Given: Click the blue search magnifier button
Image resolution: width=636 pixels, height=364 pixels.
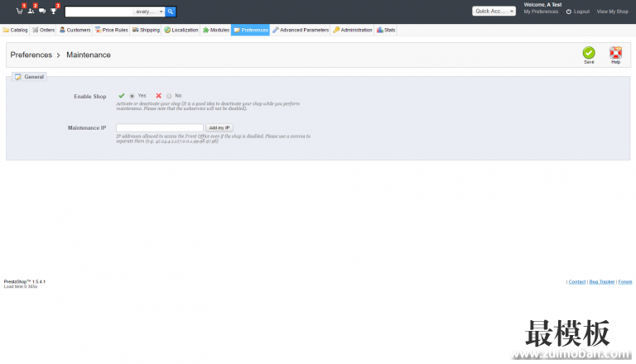Looking at the screenshot, I should (x=171, y=12).
